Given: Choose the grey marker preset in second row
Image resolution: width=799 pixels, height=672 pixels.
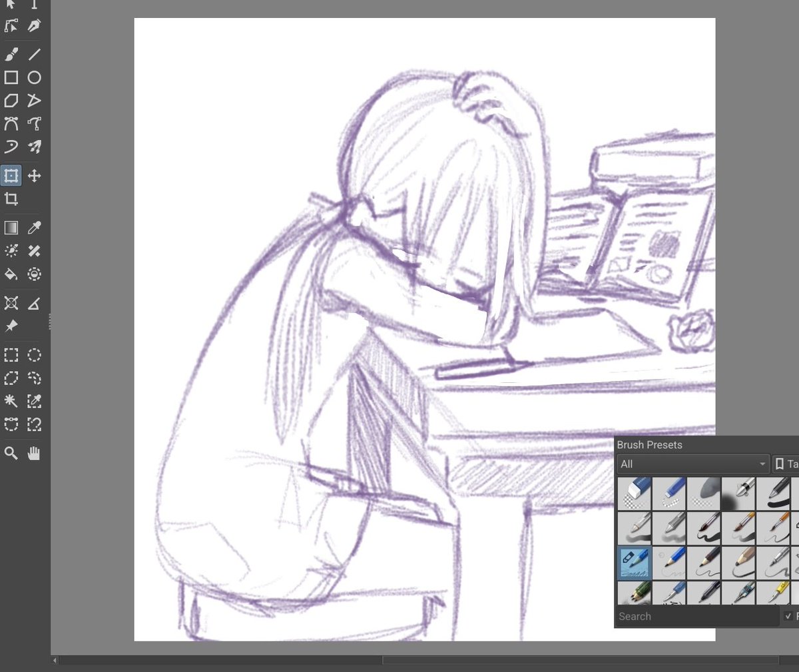Looking at the screenshot, I should (x=669, y=528).
